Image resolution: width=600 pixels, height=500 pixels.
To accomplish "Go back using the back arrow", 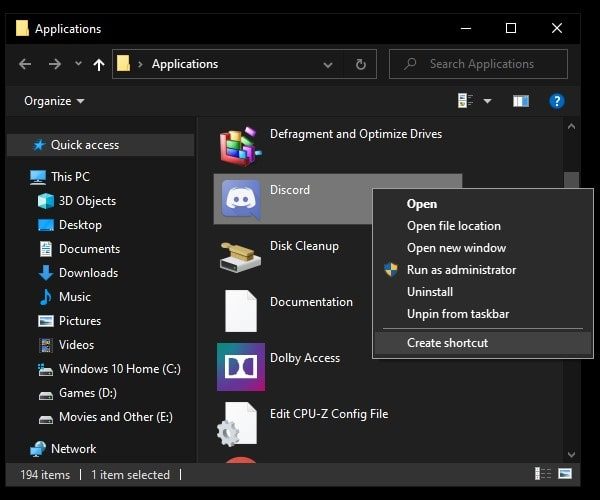I will coord(25,64).
